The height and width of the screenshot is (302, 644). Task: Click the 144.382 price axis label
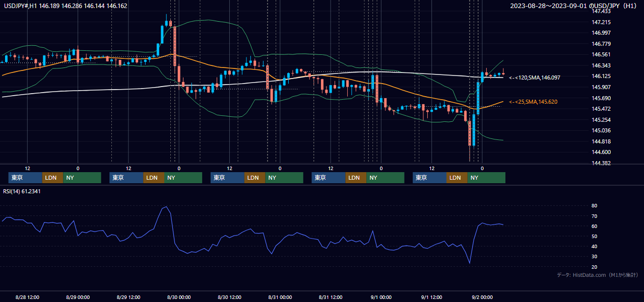pos(602,164)
